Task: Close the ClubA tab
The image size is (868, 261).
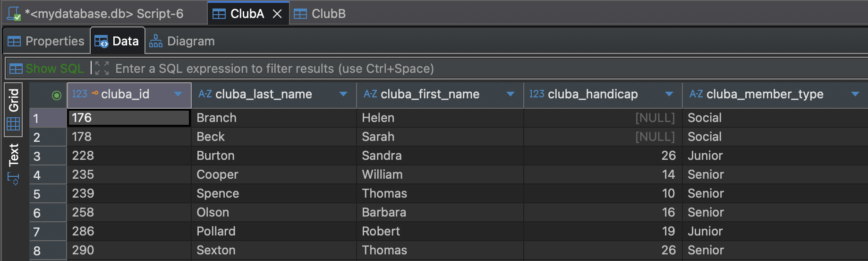Action: (x=277, y=14)
